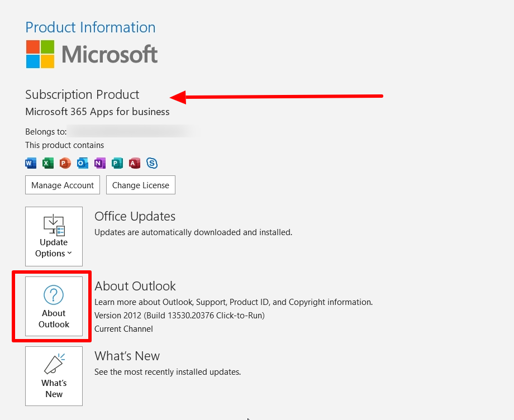Click the Publisher app icon
The height and width of the screenshot is (420, 514).
(x=117, y=163)
